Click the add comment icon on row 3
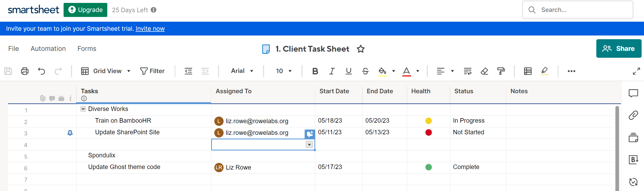This screenshot has height=191, width=644. (x=310, y=134)
